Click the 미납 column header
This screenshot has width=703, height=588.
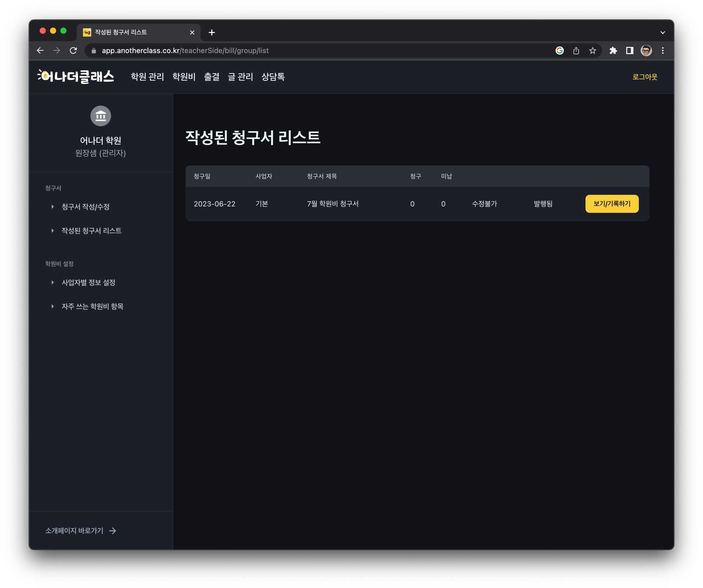point(446,176)
